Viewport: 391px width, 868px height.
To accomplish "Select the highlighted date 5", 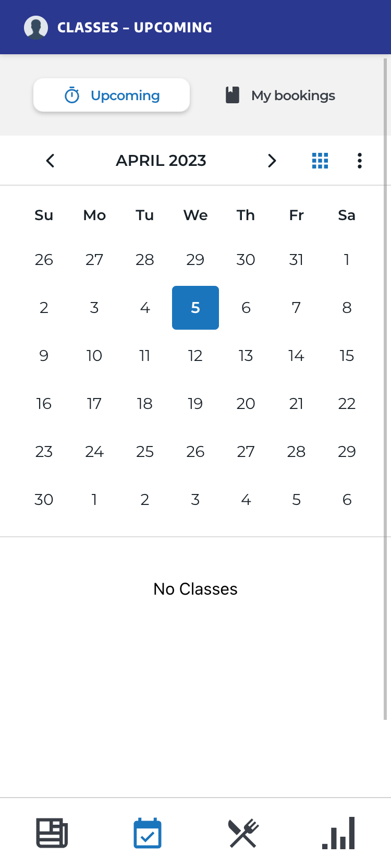I will click(x=195, y=308).
